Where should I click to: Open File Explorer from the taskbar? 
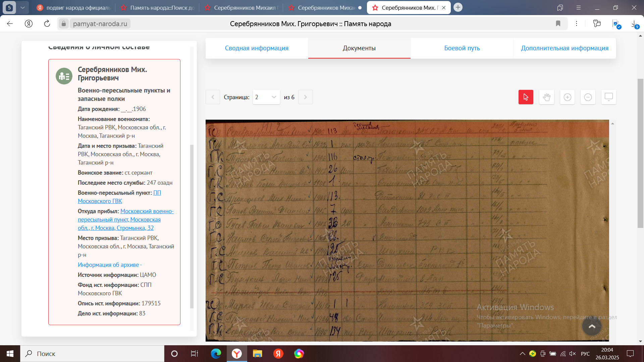click(257, 354)
